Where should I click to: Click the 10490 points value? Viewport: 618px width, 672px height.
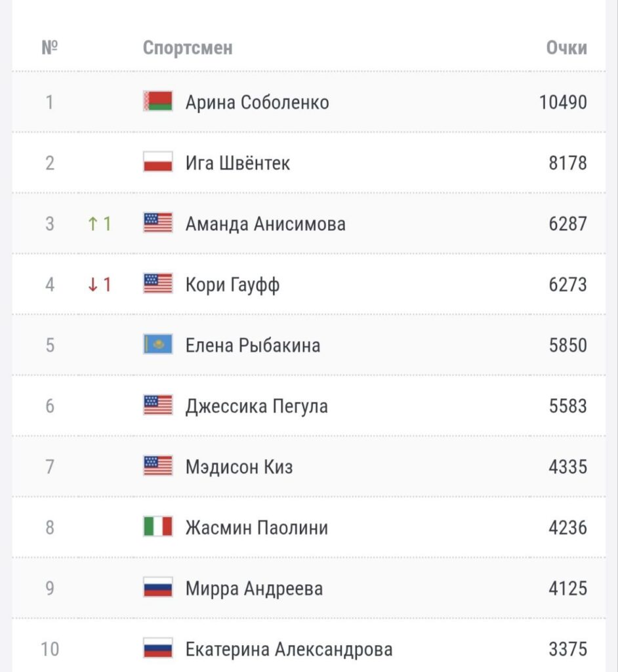563,102
